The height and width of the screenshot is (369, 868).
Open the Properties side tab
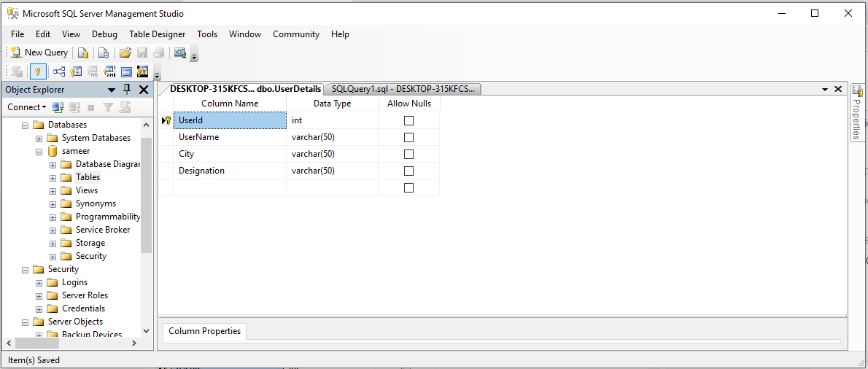pyautogui.click(x=858, y=113)
